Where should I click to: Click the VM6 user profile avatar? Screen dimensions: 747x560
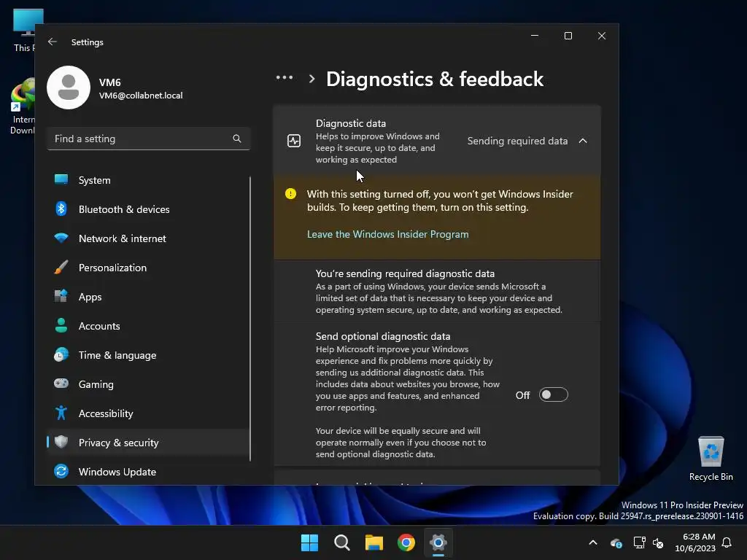pyautogui.click(x=69, y=87)
